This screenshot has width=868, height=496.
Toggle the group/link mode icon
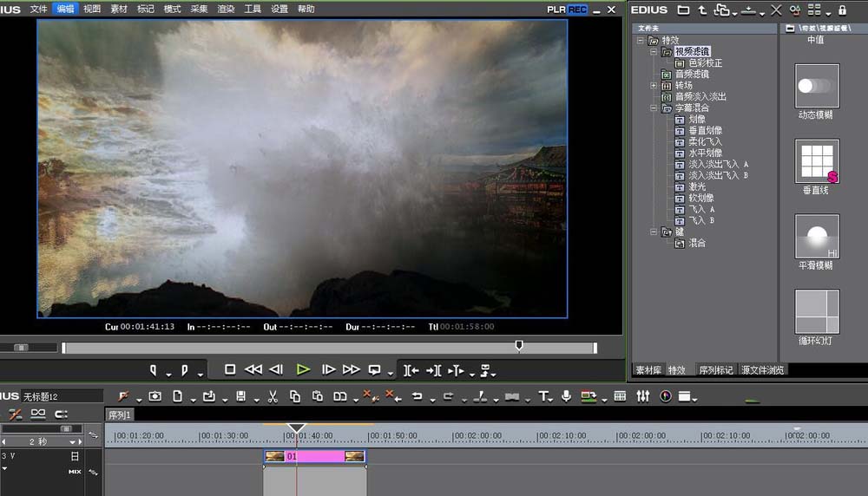coord(38,414)
